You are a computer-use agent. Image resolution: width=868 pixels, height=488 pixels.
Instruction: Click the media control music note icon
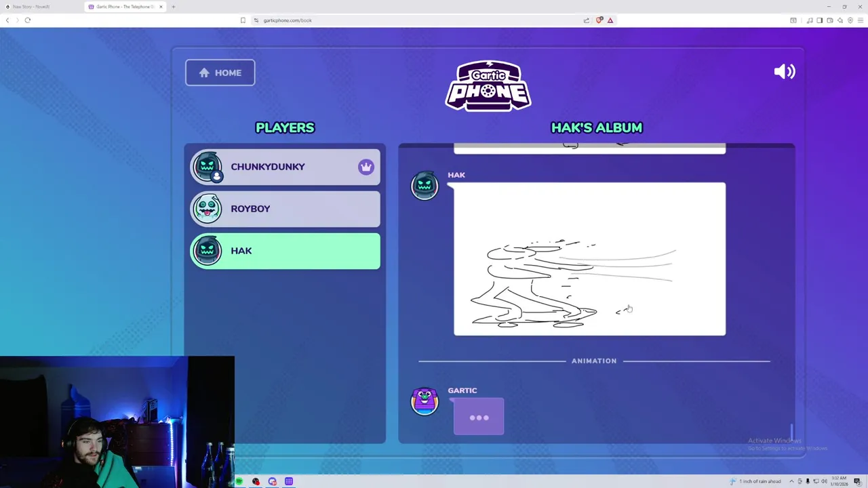click(x=810, y=20)
